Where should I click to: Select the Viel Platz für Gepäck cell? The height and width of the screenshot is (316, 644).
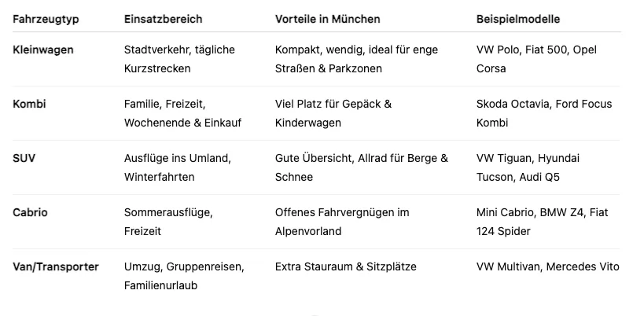(333, 113)
